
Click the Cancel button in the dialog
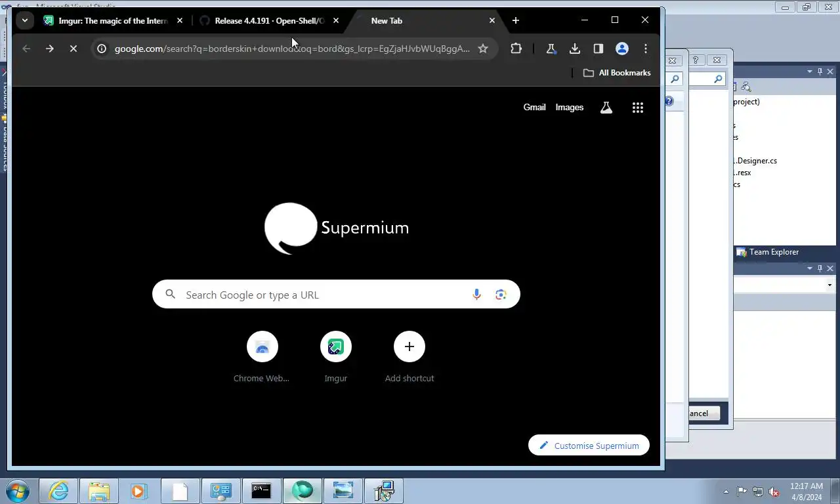704,413
